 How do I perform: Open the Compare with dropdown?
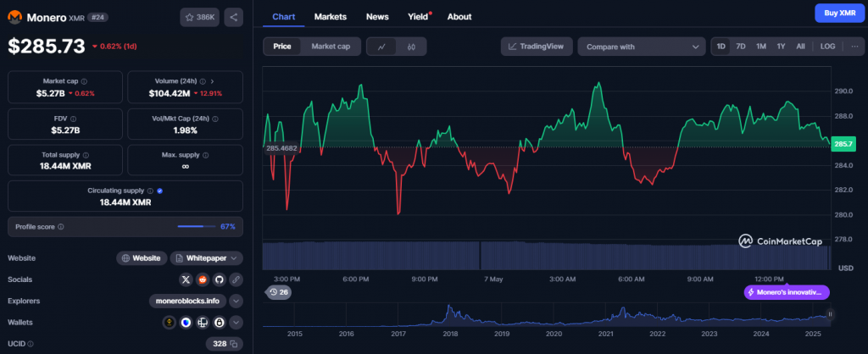pyautogui.click(x=642, y=47)
